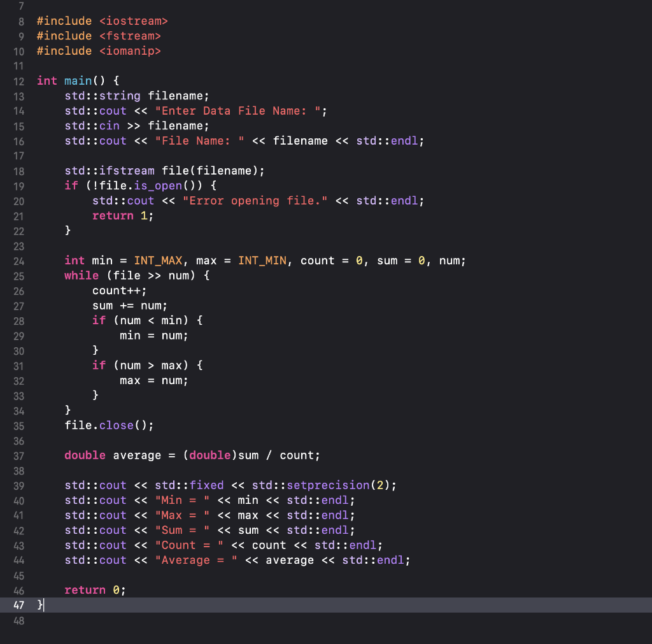The image size is (652, 644).
Task: Click line number 25 beside the while loop
Action: point(20,275)
